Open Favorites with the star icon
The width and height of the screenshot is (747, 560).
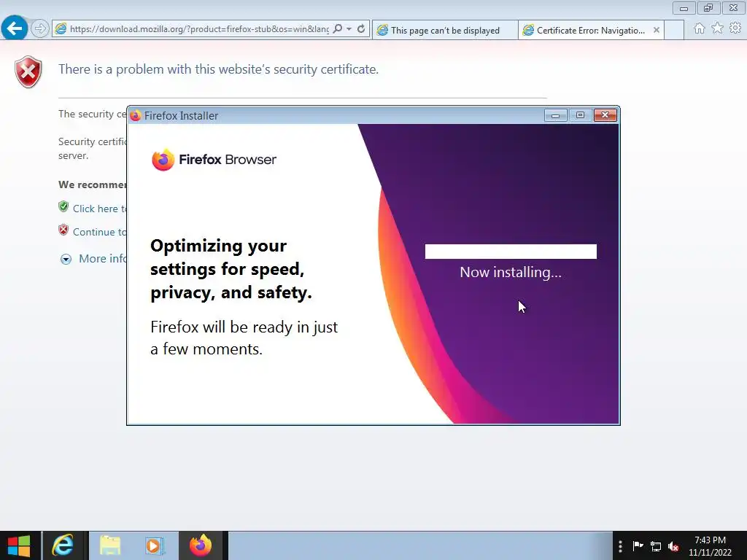tap(717, 28)
